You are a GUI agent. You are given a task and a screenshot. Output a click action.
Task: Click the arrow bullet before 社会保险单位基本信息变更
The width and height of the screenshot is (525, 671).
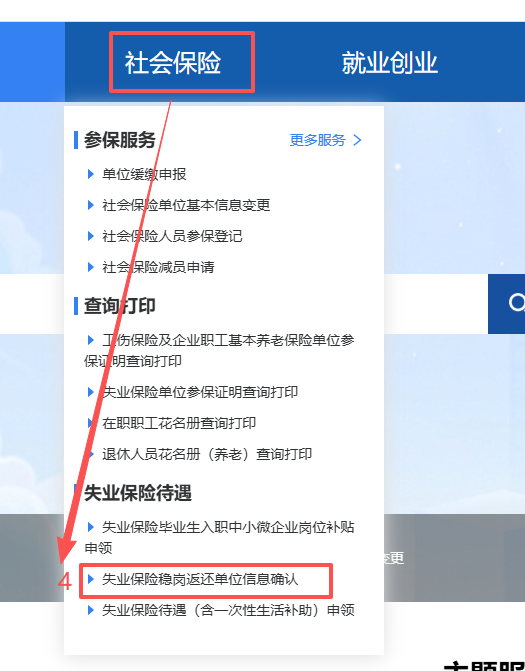[90, 205]
